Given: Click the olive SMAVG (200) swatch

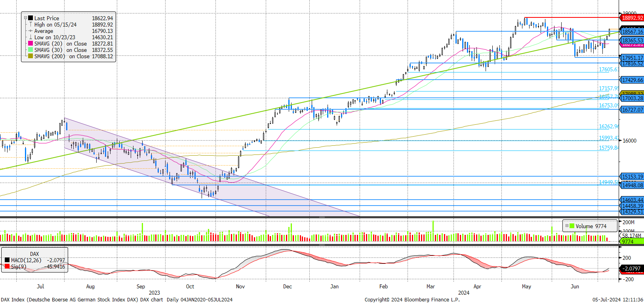Looking at the screenshot, I should (x=30, y=56).
